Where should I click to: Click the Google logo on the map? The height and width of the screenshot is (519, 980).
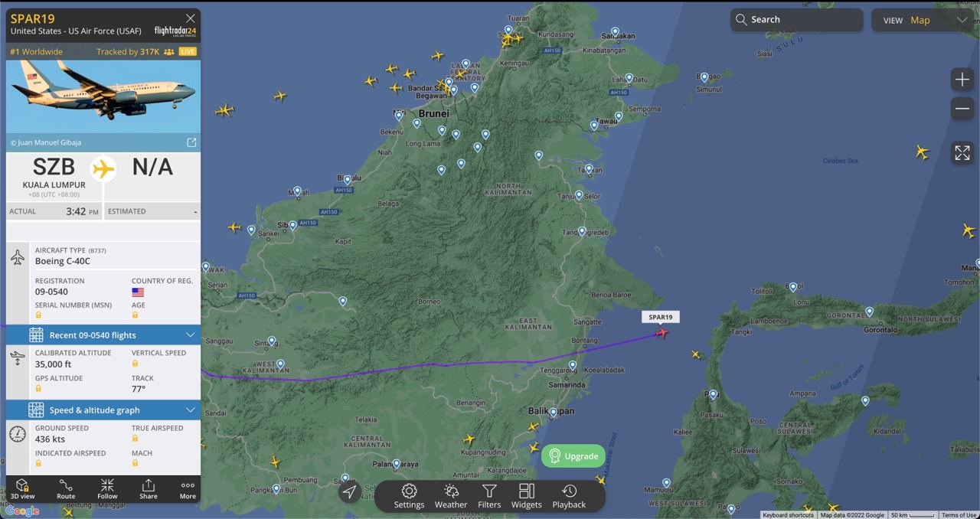[x=21, y=511]
